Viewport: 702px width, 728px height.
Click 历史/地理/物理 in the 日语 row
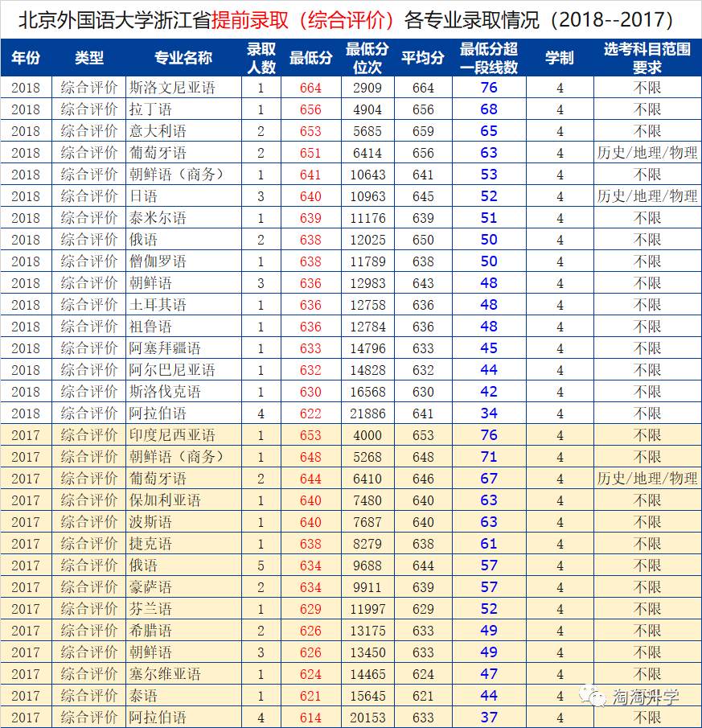coord(647,196)
